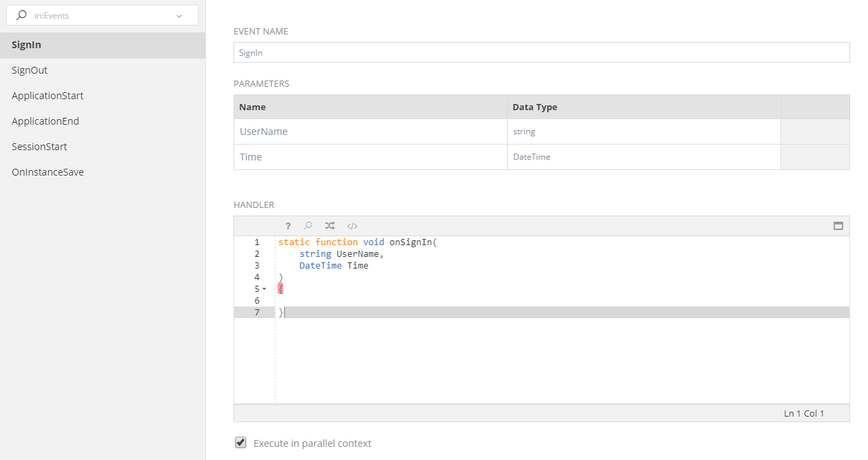Maximize the handler code editor
Viewport: 868px width, 460px height.
838,226
